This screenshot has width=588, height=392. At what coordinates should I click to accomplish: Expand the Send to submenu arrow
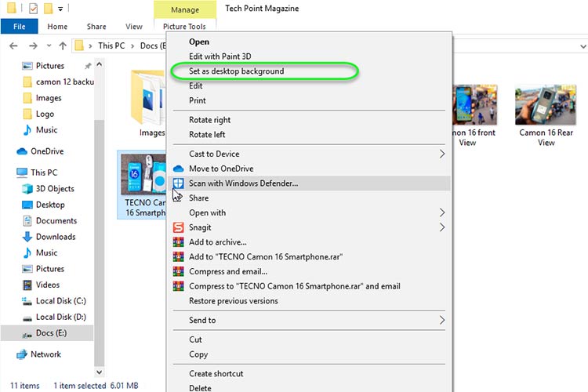[x=442, y=320]
